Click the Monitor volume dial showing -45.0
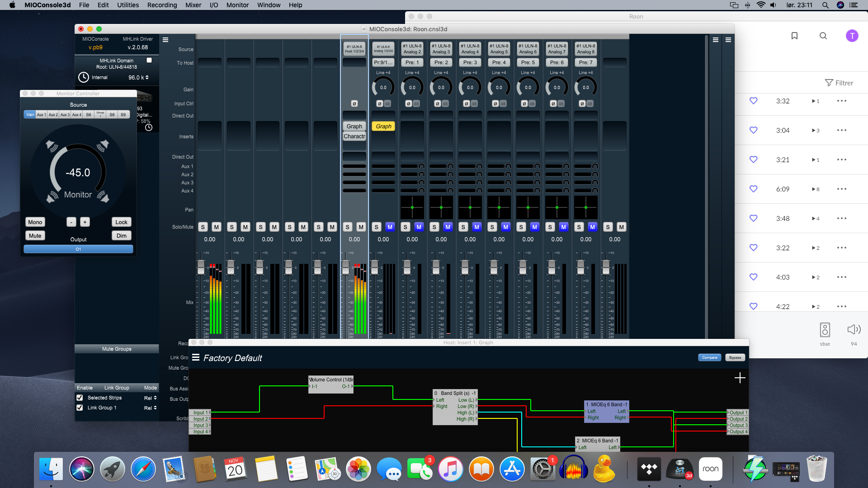The width and height of the screenshot is (868, 488). click(78, 172)
